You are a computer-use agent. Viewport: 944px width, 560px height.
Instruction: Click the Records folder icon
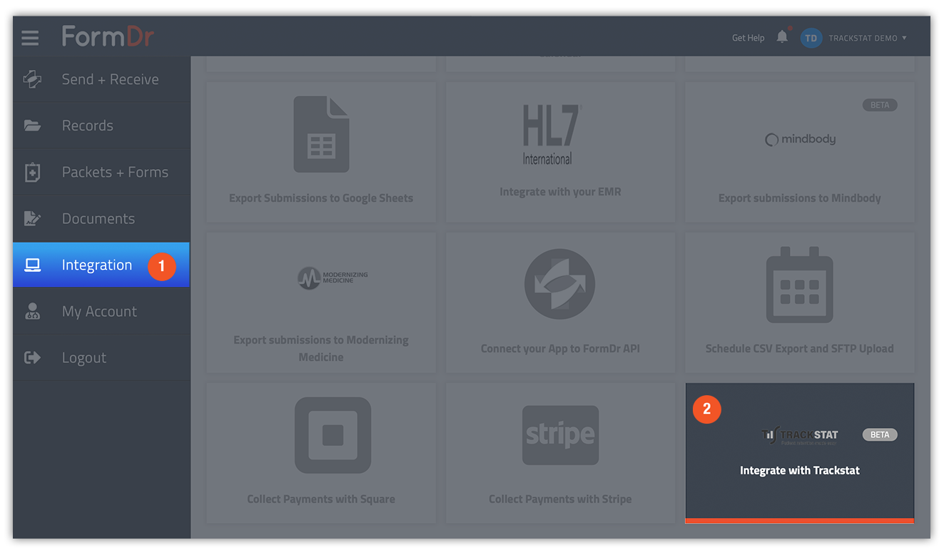(x=33, y=126)
